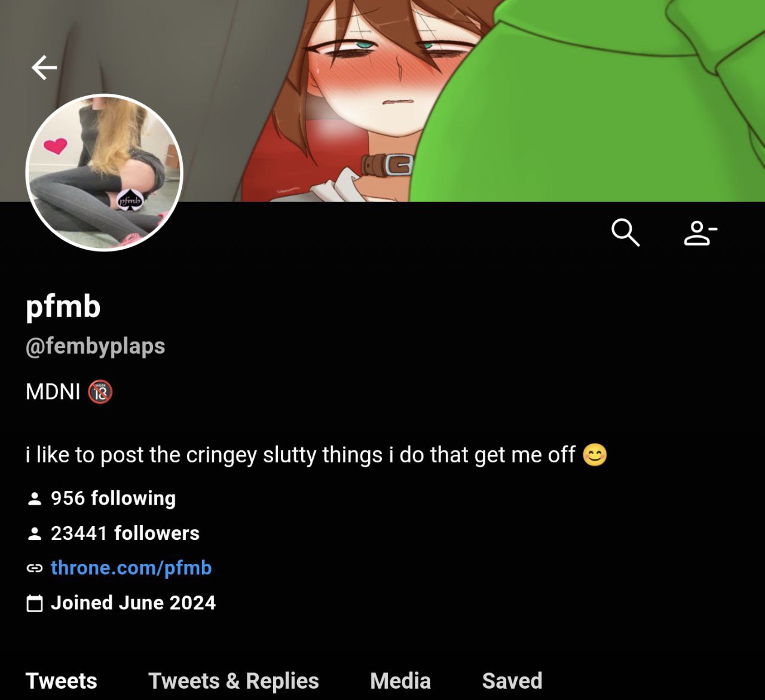The width and height of the screenshot is (765, 700).
Task: Click the no-under-18 emoji badge
Action: [100, 392]
